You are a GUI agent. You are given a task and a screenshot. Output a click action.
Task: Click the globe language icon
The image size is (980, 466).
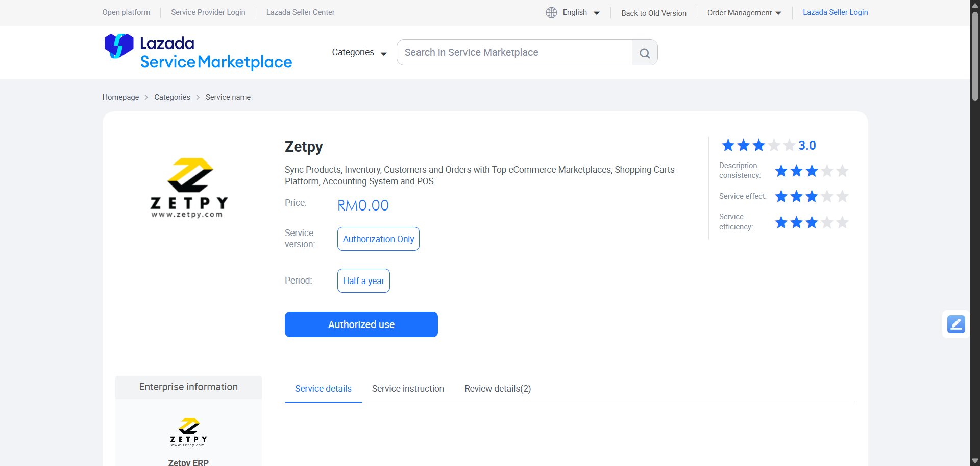(551, 12)
